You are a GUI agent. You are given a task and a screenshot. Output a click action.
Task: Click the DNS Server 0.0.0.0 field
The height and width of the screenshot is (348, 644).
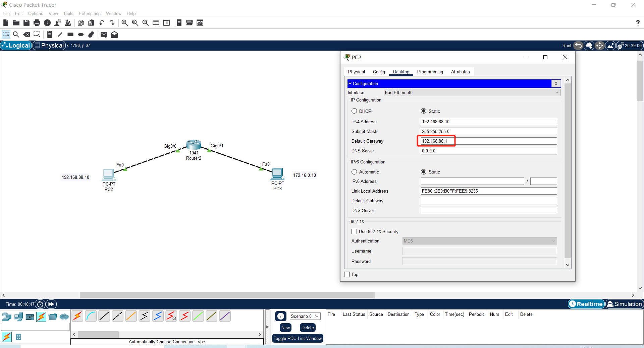[489, 151]
